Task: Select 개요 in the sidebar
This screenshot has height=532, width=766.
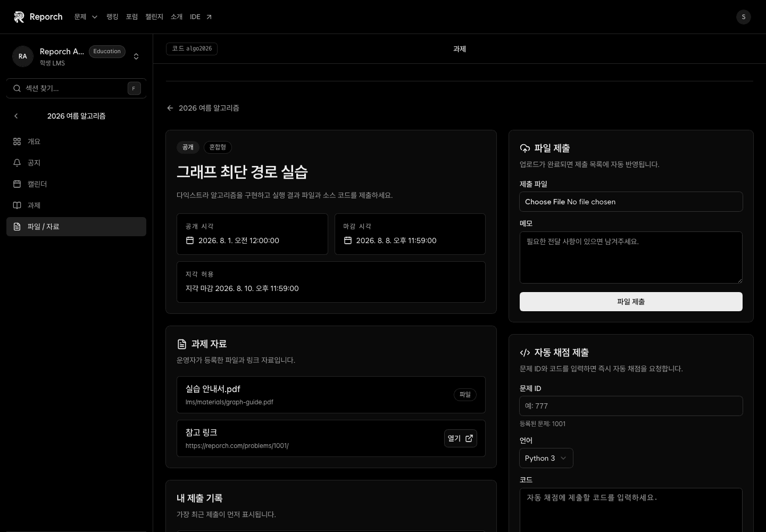Action: tap(76, 142)
